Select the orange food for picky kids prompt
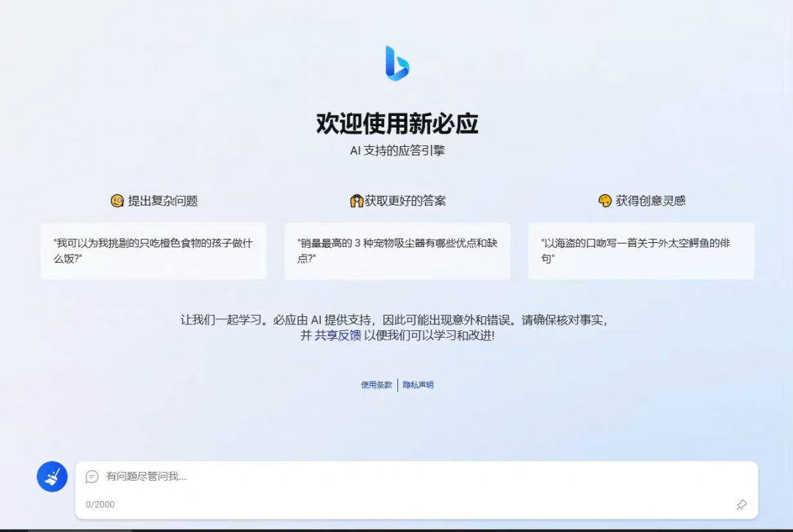Screen dimensions: 793x532 (x=153, y=251)
